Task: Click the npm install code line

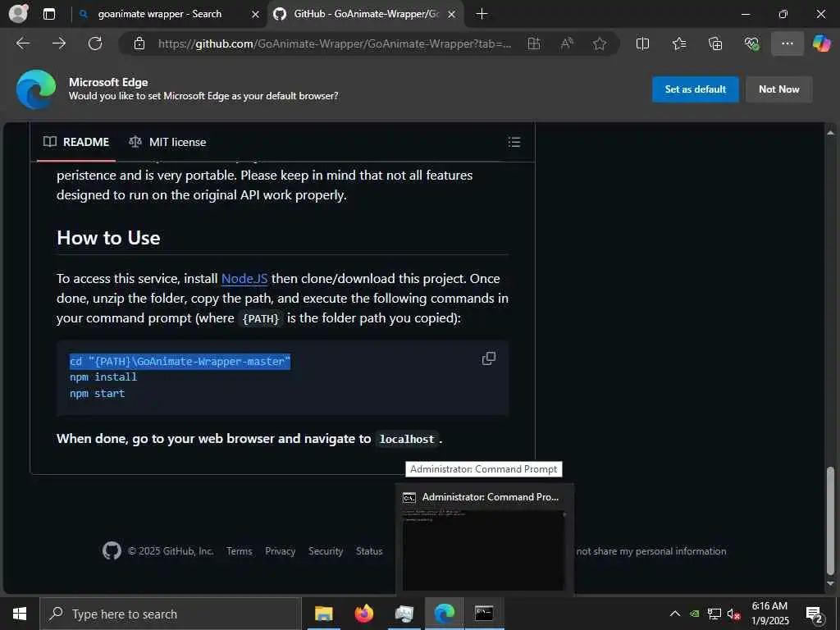Action: (103, 377)
